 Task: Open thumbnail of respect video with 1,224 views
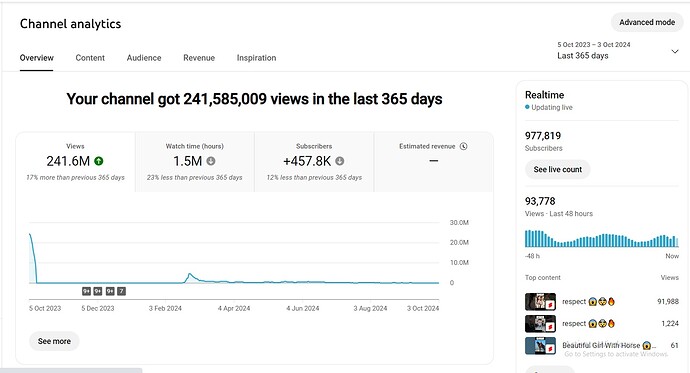540,324
